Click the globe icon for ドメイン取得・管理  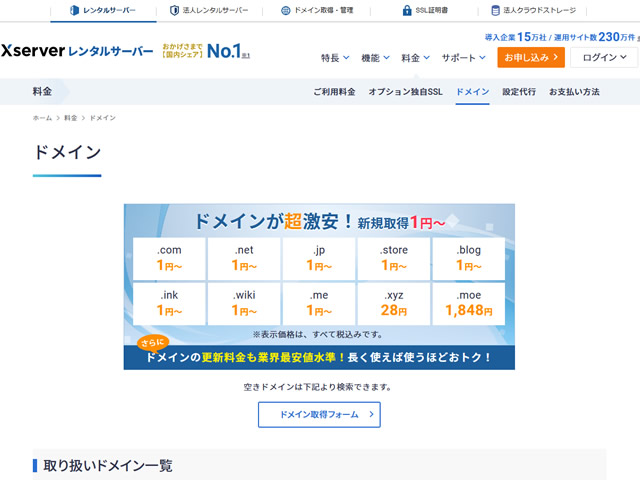286,10
